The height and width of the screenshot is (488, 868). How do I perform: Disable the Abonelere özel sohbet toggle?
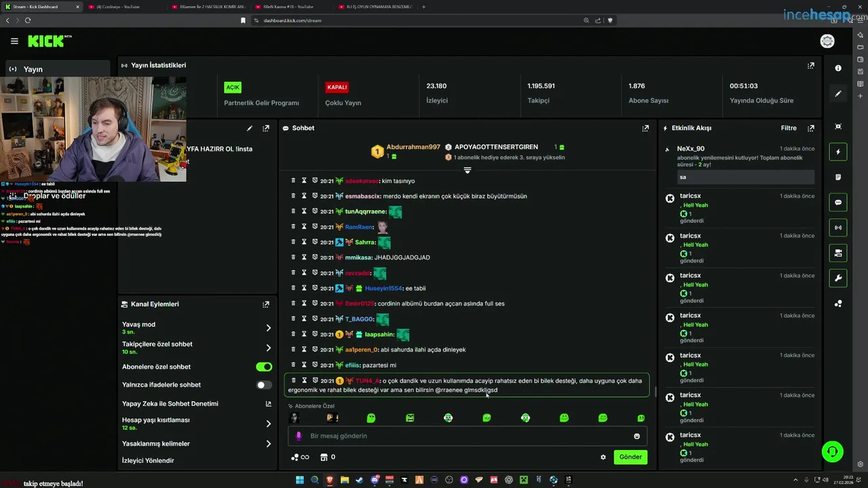[x=264, y=367]
